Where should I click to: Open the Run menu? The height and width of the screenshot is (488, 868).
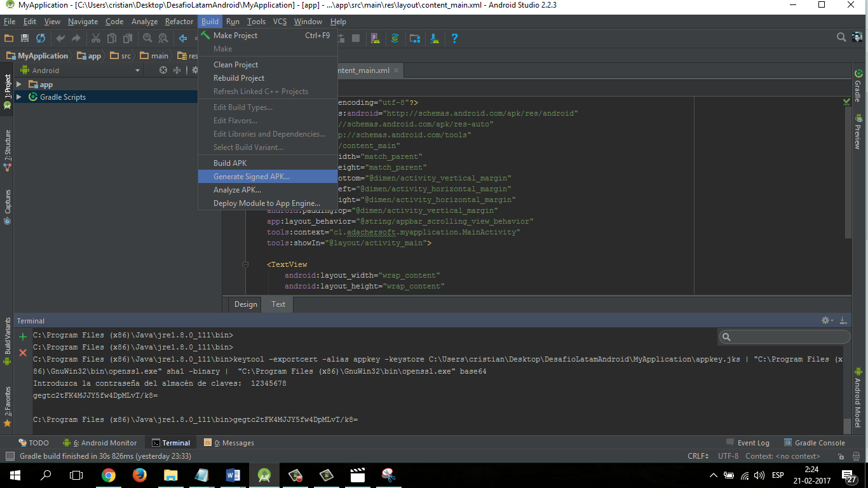[x=233, y=22]
